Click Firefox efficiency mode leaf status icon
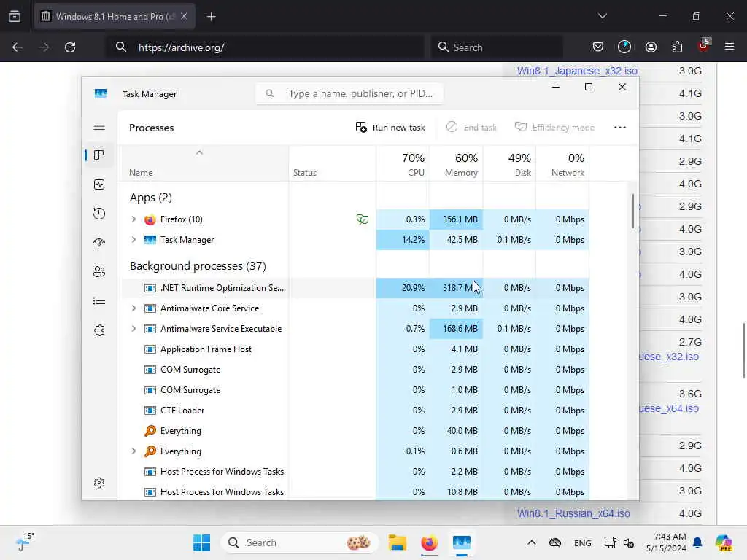 pyautogui.click(x=363, y=219)
